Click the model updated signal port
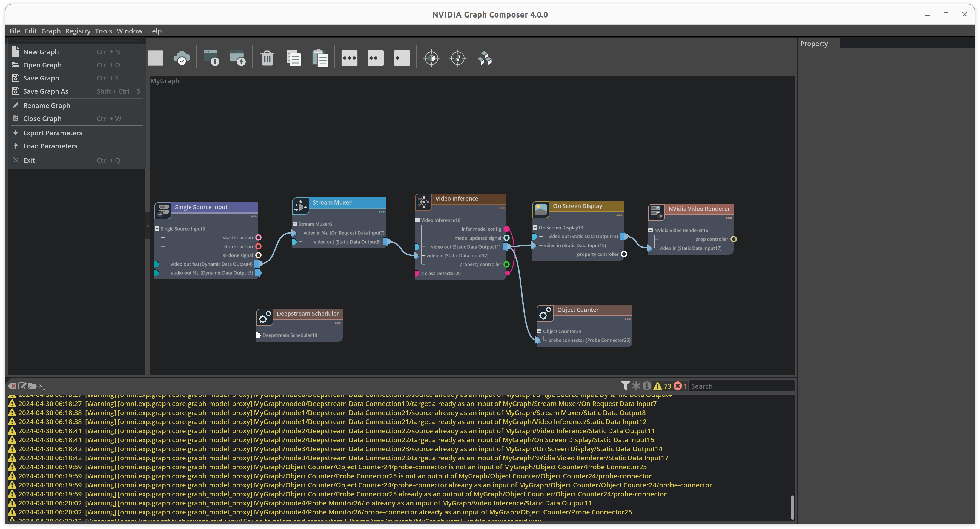This screenshot has height=529, width=980. [506, 238]
